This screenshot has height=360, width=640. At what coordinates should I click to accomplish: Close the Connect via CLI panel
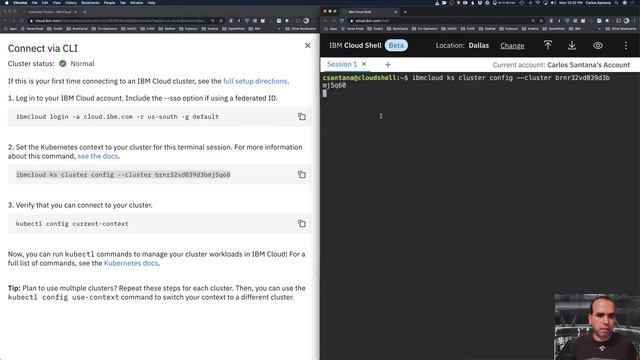coord(307,46)
